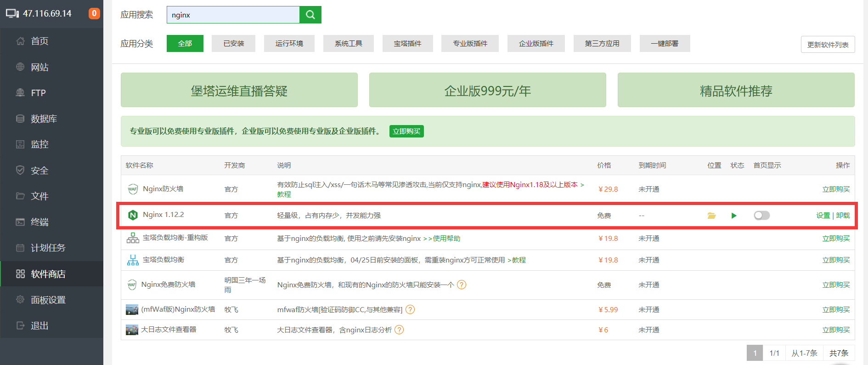Click the Nginx防火墙 WAF icon
This screenshot has height=365, width=868.
tap(133, 189)
